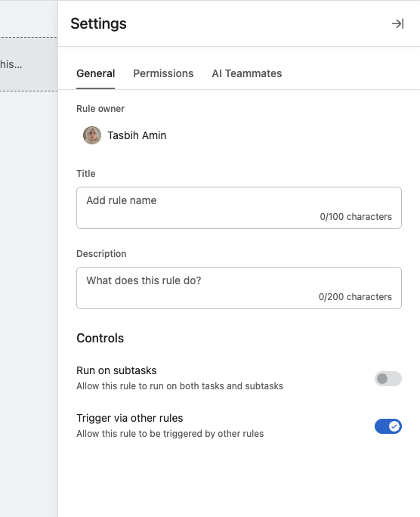Click 'Allow this rule to run on both tasks and subtasks'
The height and width of the screenshot is (517, 420).
(x=180, y=386)
